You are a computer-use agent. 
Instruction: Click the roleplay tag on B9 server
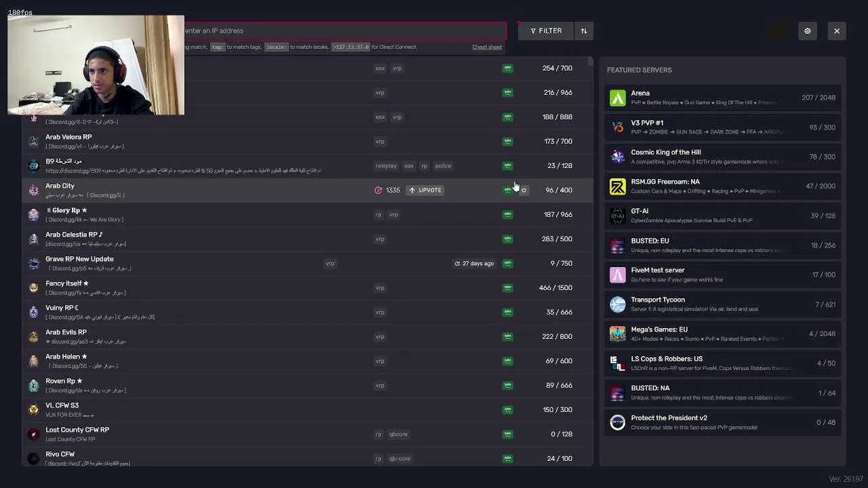[x=386, y=166]
